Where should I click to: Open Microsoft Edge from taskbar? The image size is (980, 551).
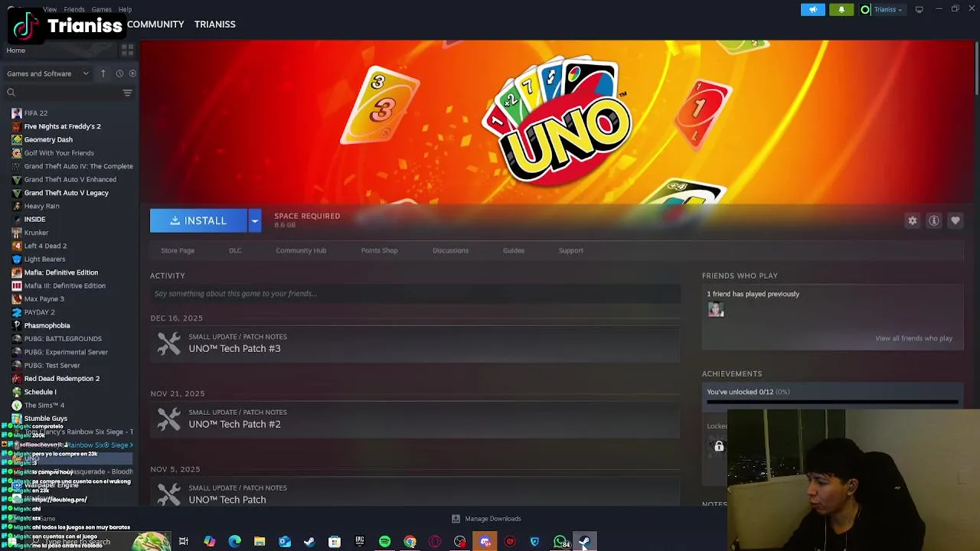click(x=234, y=542)
